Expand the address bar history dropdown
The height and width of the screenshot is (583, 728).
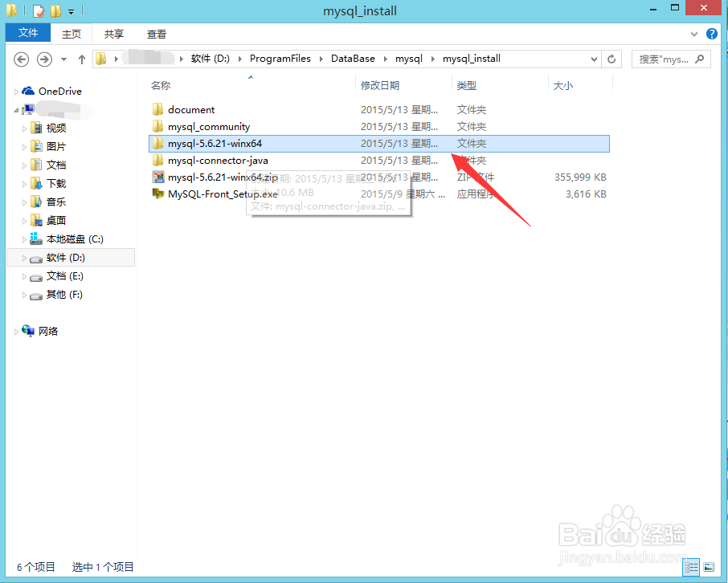[x=592, y=59]
